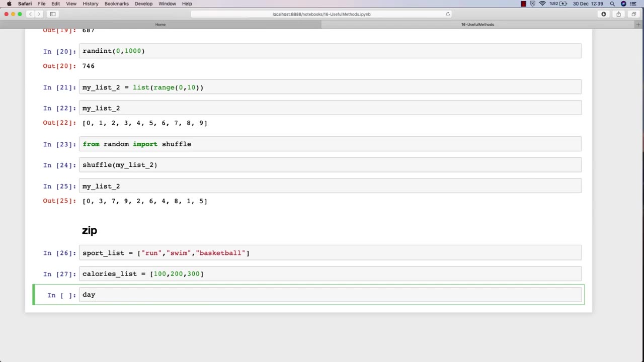Select the my_list_2 cell at In [22]
644x362 pixels.
tap(330, 108)
